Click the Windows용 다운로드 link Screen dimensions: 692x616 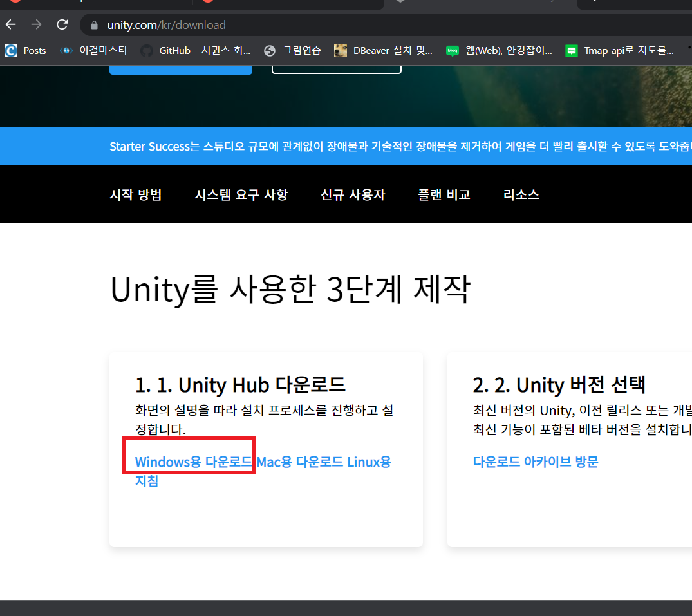point(193,462)
